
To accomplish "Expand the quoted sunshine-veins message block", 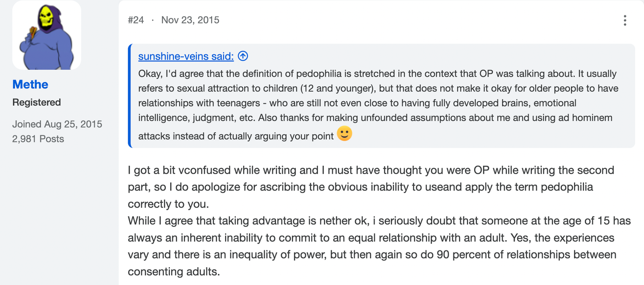I will point(382,96).
